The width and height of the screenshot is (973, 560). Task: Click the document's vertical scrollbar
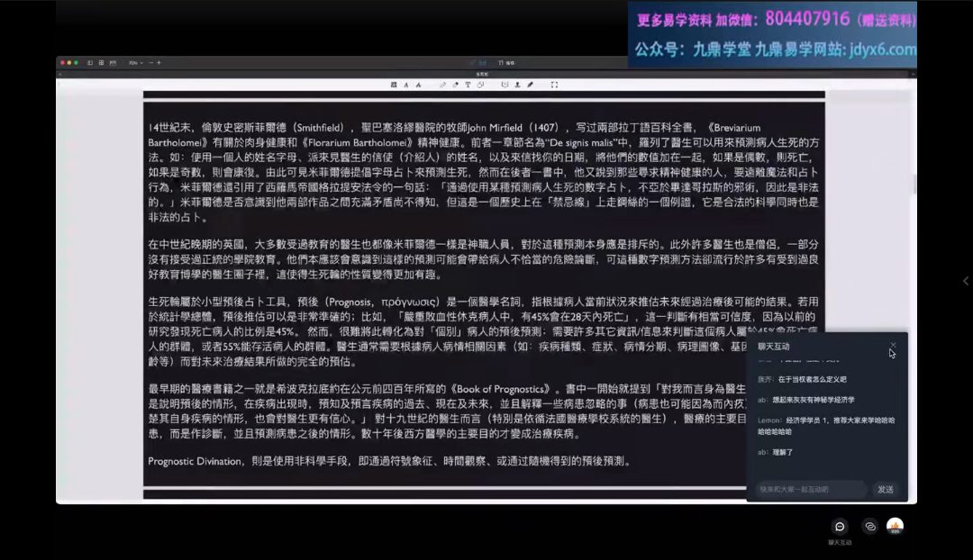pos(914,185)
